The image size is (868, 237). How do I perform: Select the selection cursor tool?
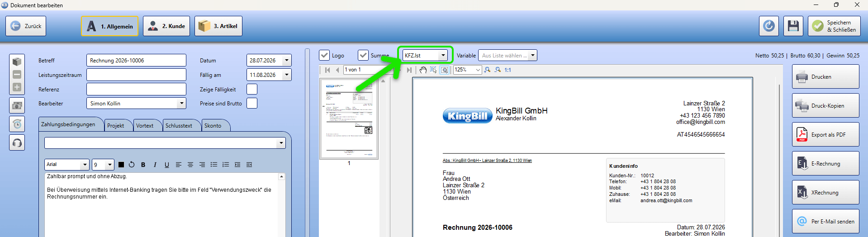click(434, 70)
